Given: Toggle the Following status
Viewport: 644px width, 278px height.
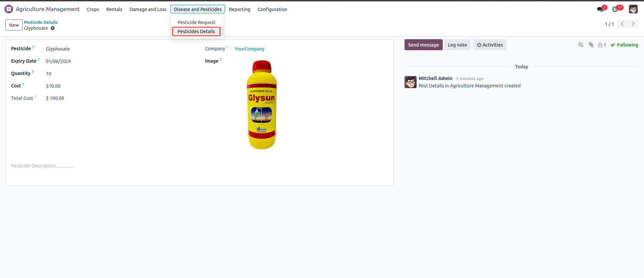Looking at the screenshot, I should 624,45.
